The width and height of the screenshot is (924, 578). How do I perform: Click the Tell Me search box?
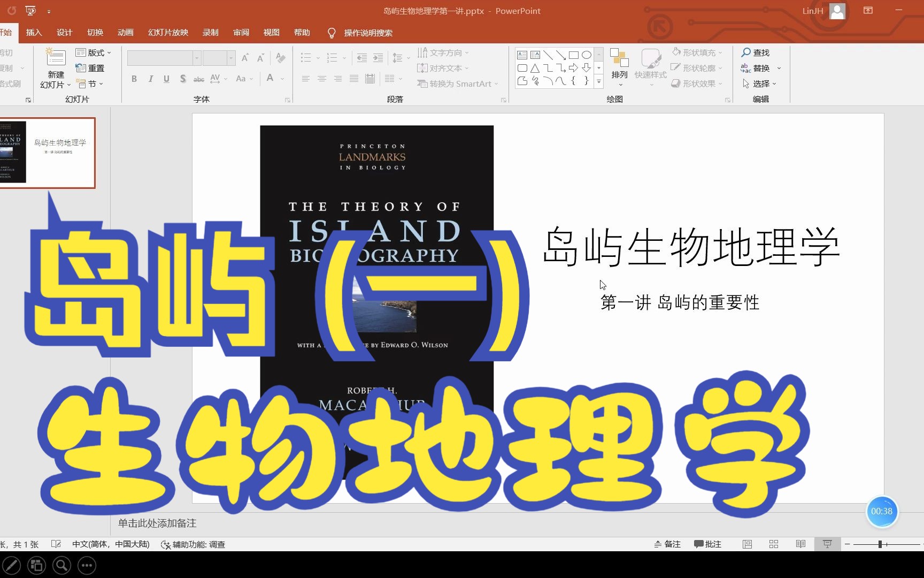(x=360, y=33)
